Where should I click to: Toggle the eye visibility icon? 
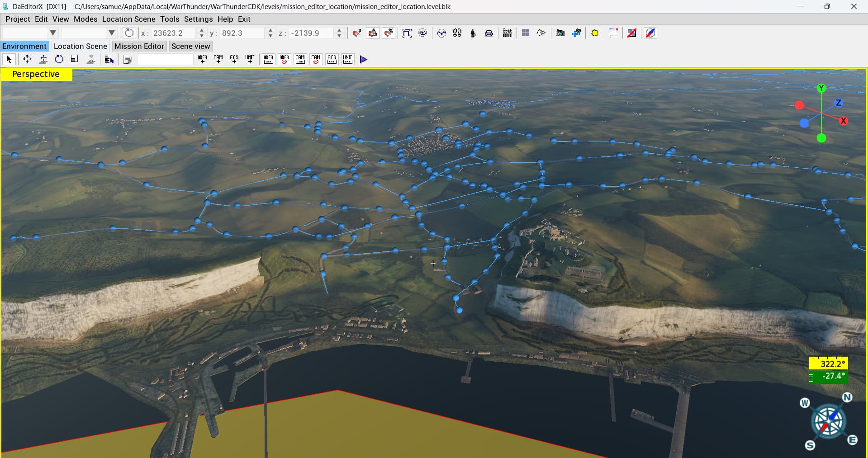click(423, 33)
